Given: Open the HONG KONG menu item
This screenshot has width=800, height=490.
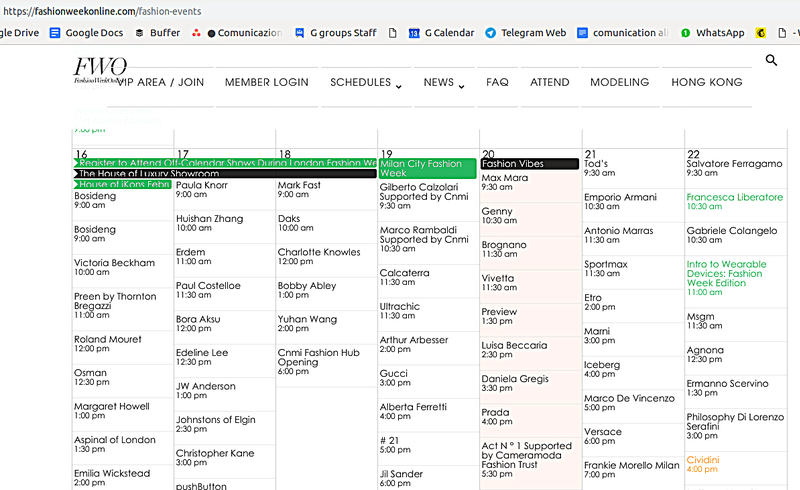Looking at the screenshot, I should tap(707, 82).
